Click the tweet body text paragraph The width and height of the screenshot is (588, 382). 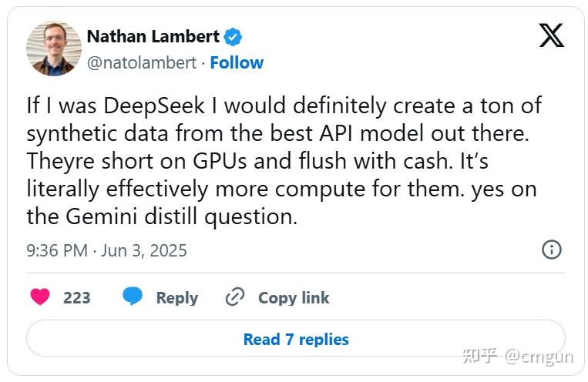(283, 161)
